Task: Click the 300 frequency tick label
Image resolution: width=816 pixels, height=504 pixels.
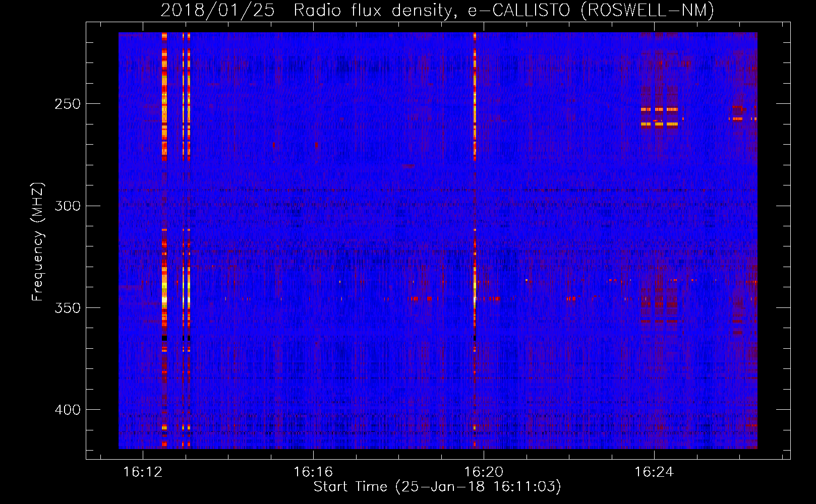Action: [68, 206]
